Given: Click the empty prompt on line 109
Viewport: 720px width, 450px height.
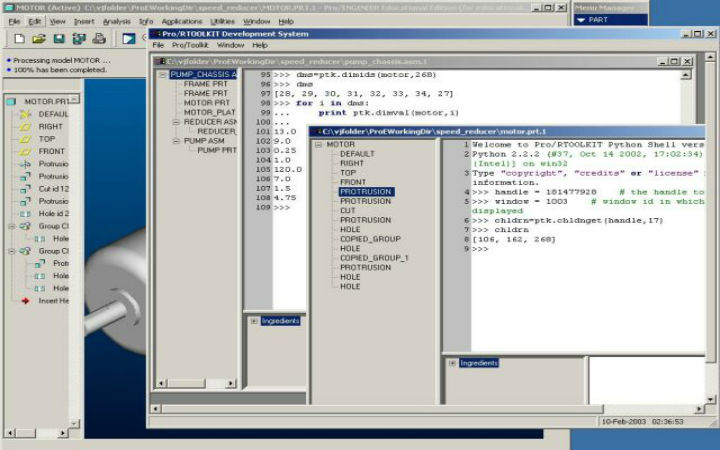Looking at the screenshot, I should pos(282,208).
